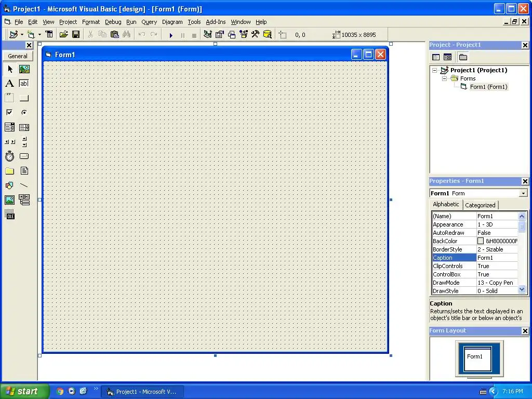Select the HScrollBar control tool
Screen dimensions: 532x399
(10, 142)
